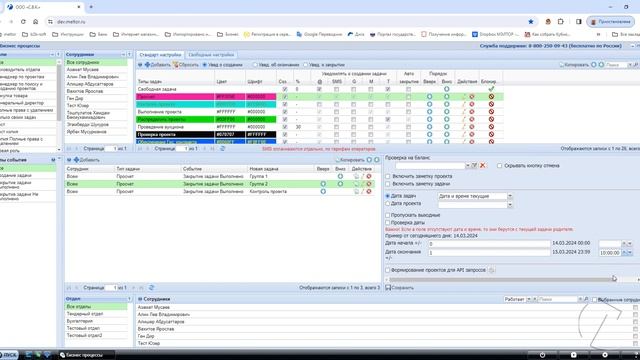Screen dimensions: 640x360
Task: Enable 'Скрывать кнопку отмена' checkbox
Action: [x=499, y=166]
